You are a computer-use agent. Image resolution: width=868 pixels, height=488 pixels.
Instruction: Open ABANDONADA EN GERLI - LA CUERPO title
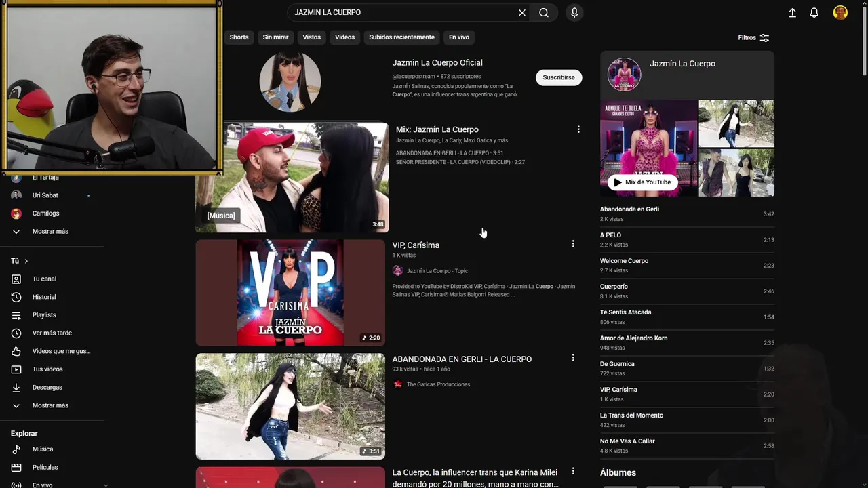(462, 359)
